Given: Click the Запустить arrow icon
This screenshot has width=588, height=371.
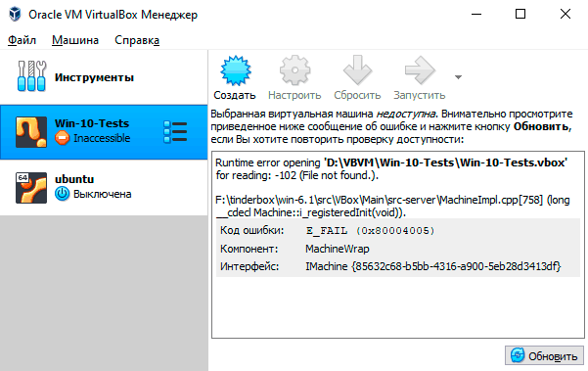Looking at the screenshot, I should click(420, 70).
